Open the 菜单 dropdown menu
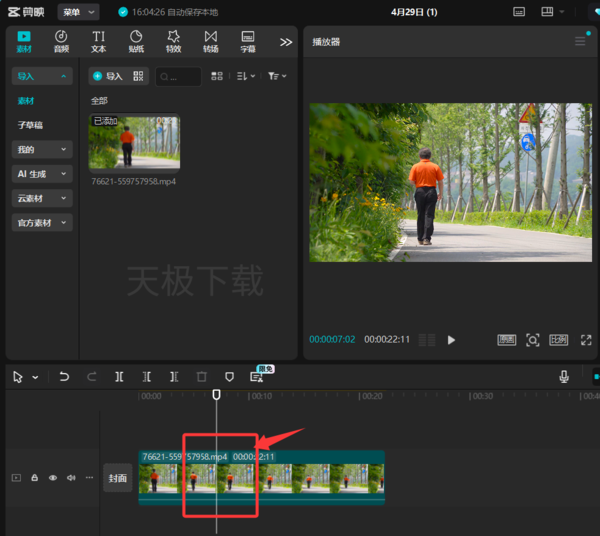 point(78,12)
